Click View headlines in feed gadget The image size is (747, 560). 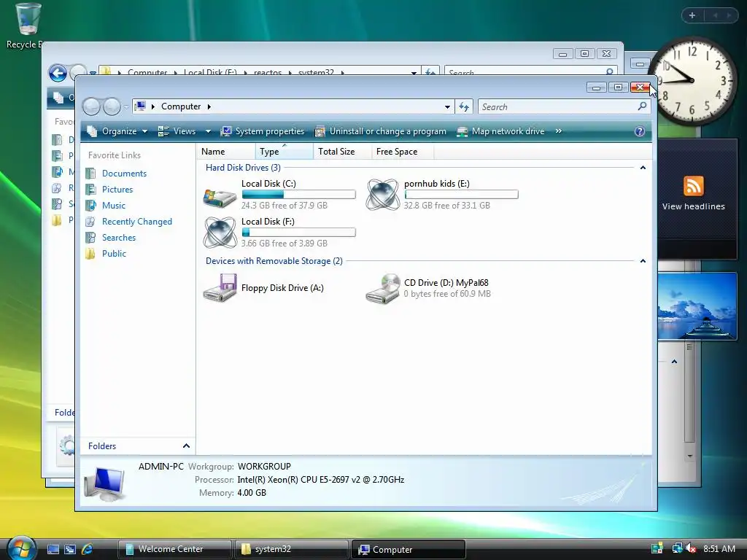[x=693, y=206]
